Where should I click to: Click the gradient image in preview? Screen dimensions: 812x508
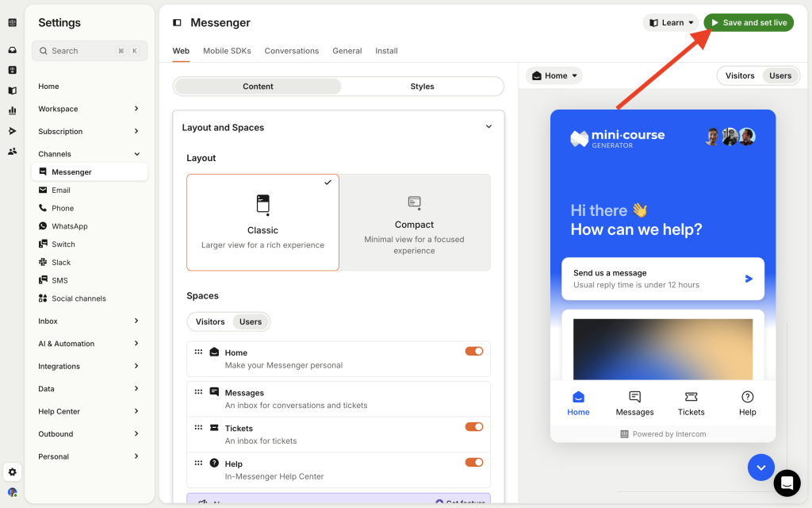click(663, 349)
